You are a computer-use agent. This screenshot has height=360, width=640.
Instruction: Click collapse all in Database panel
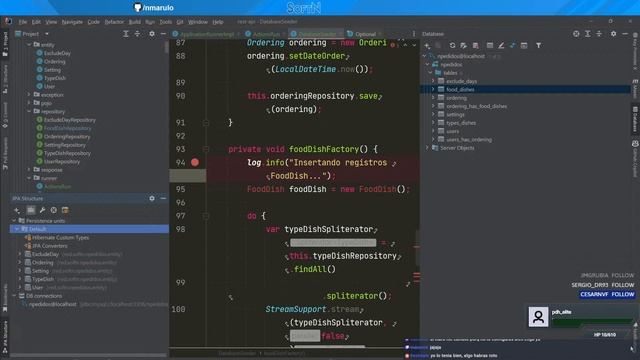coord(599,34)
